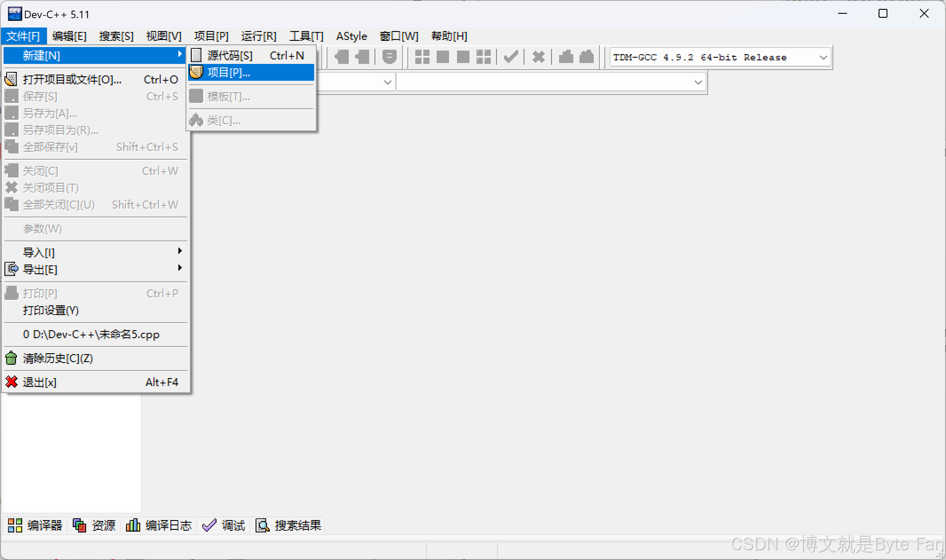Click the empty left project browser panel
The width and height of the screenshot is (946, 560).
71,453
